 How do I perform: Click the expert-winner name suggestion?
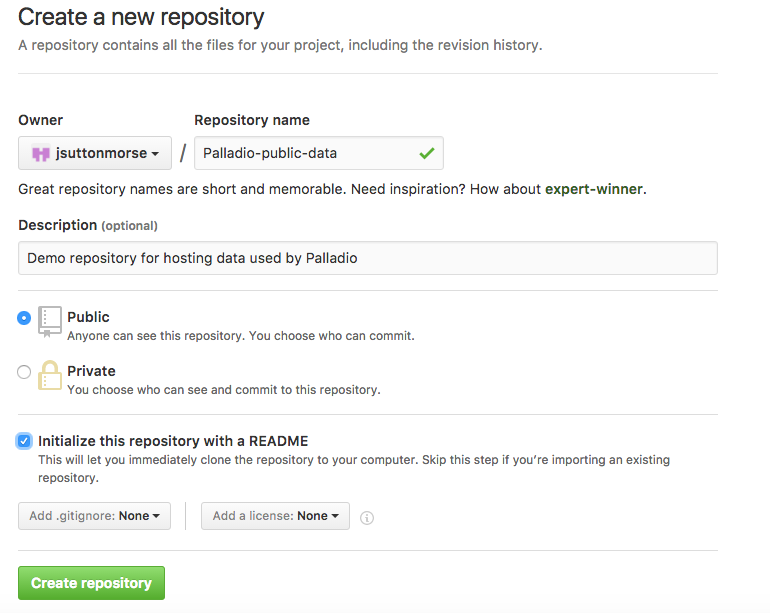(594, 189)
